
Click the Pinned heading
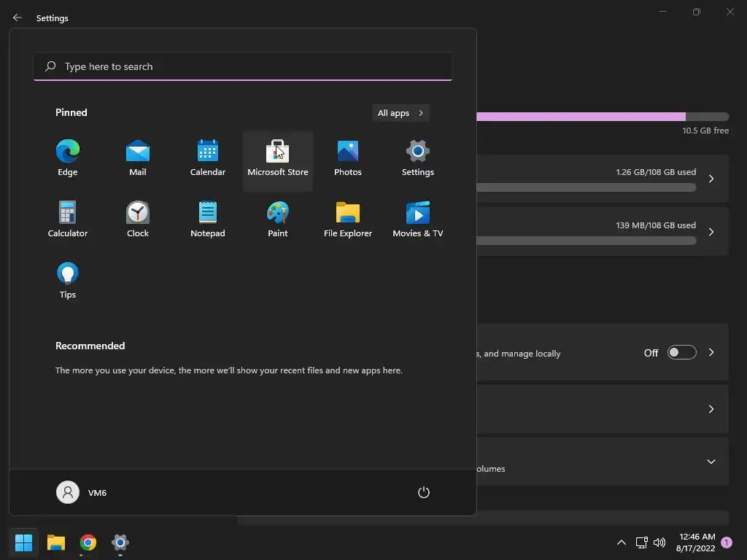71,112
